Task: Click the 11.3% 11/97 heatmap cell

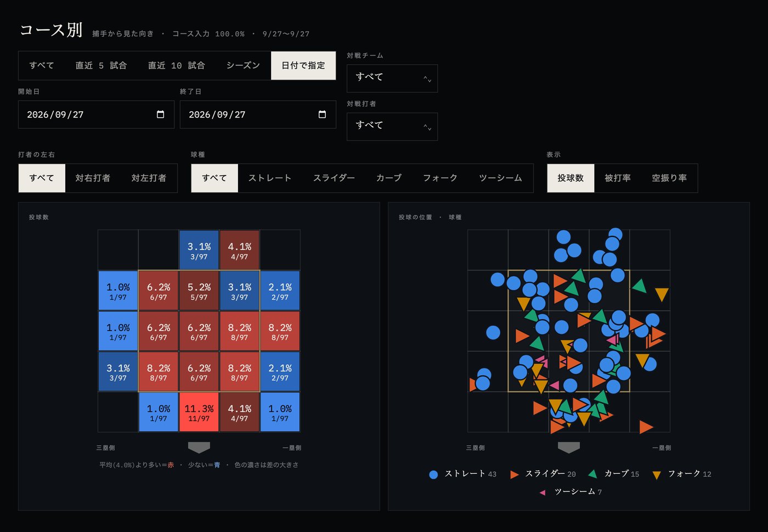Action: (199, 412)
